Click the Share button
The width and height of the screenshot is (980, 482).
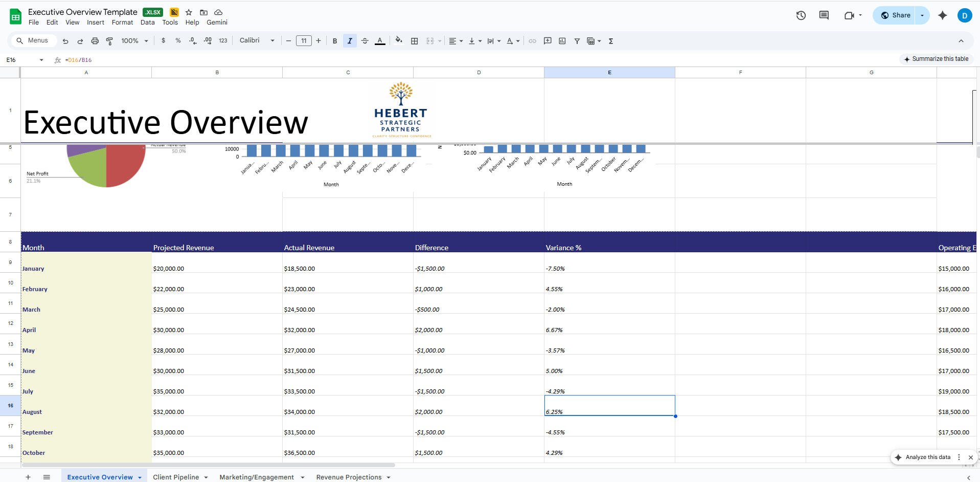[x=895, y=15]
